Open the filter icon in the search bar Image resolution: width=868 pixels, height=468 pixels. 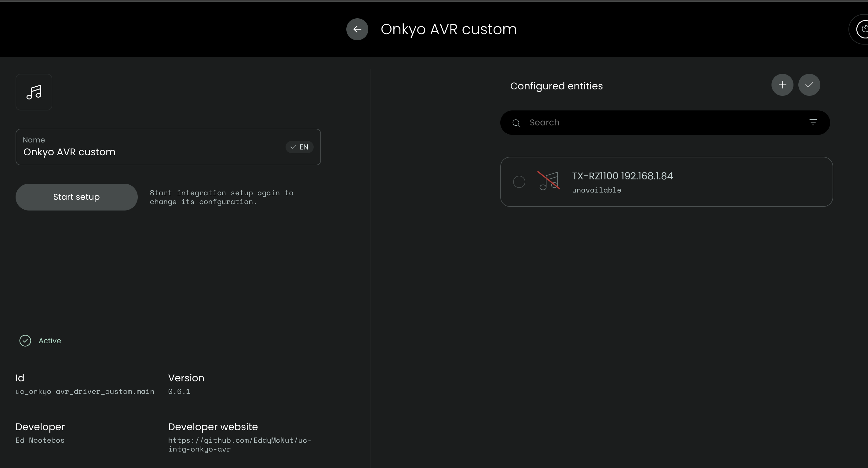813,123
